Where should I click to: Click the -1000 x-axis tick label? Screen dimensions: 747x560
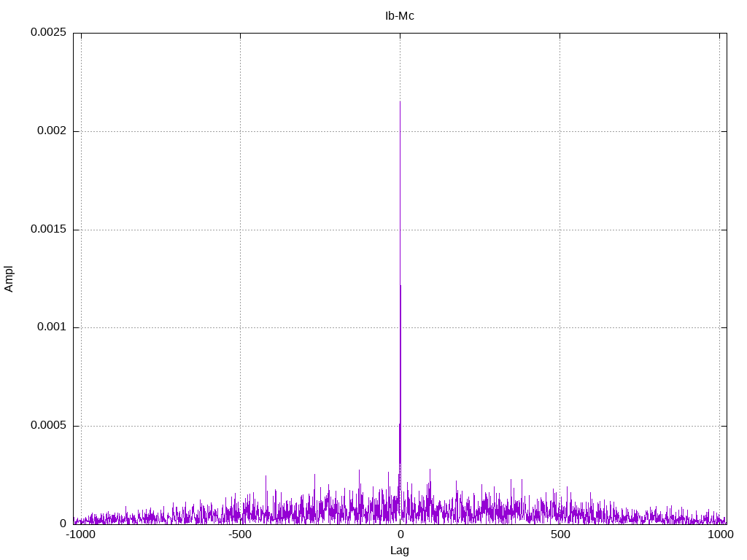pos(80,534)
